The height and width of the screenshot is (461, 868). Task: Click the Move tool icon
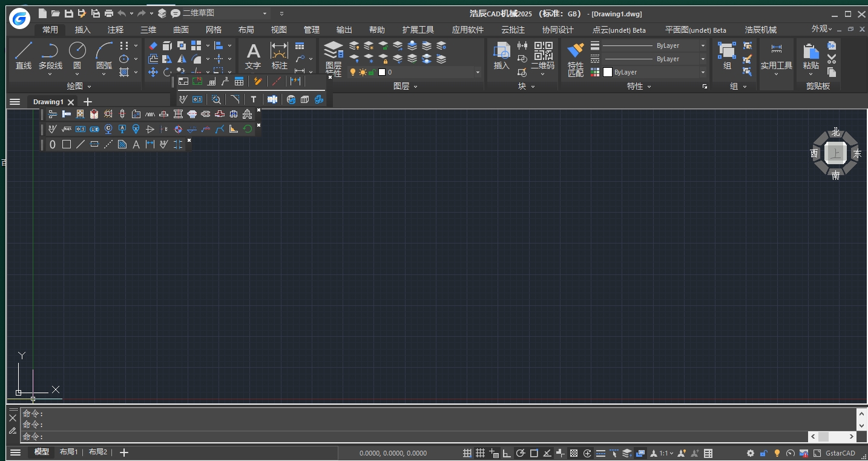(x=153, y=72)
